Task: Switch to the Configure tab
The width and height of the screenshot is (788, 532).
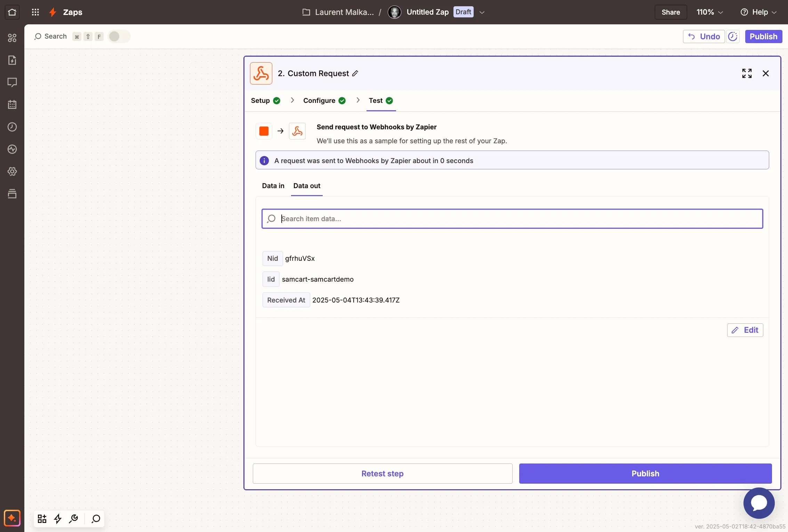Action: click(324, 100)
